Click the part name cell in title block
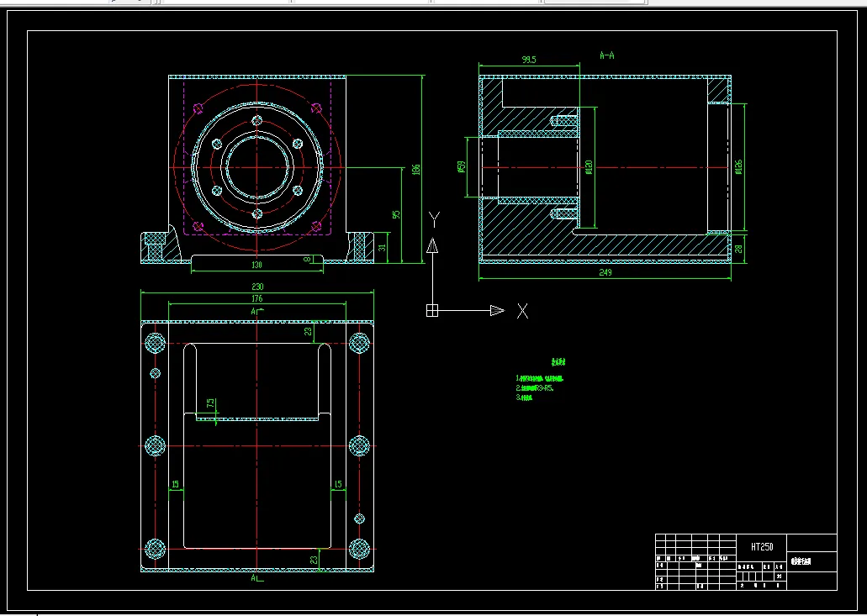 click(811, 562)
